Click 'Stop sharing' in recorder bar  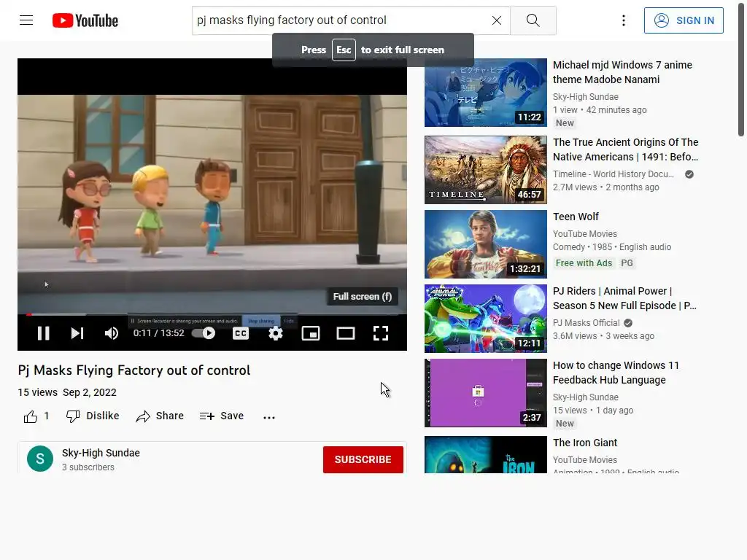pyautogui.click(x=260, y=321)
